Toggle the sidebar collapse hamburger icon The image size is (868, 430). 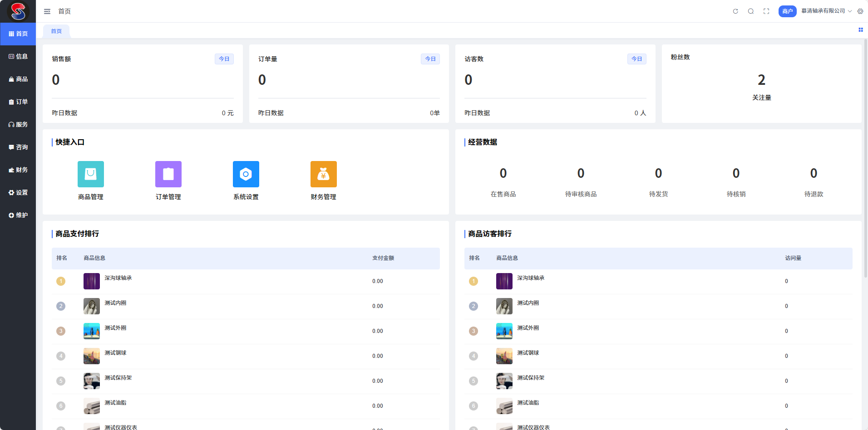pos(47,11)
